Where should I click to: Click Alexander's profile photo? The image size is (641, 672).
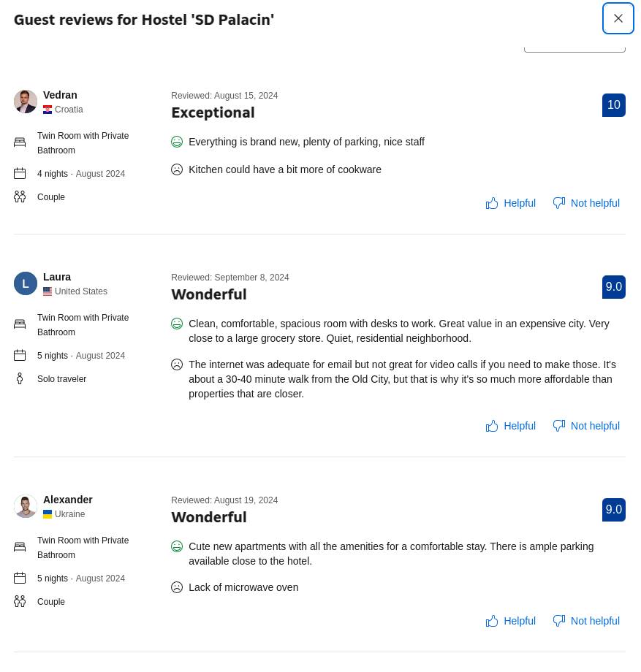tap(26, 506)
